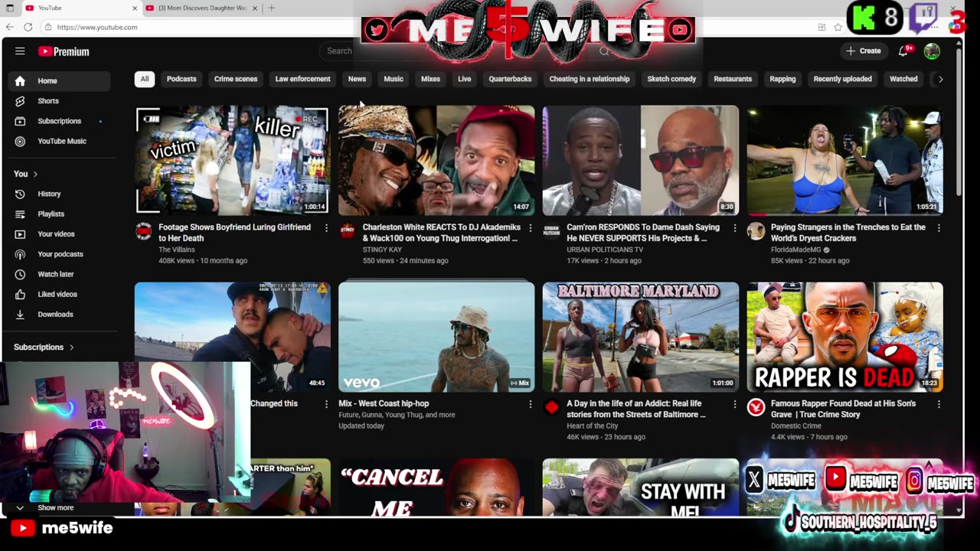The width and height of the screenshot is (980, 551).
Task: Play the victim killer footage thumbnail
Action: point(233,160)
